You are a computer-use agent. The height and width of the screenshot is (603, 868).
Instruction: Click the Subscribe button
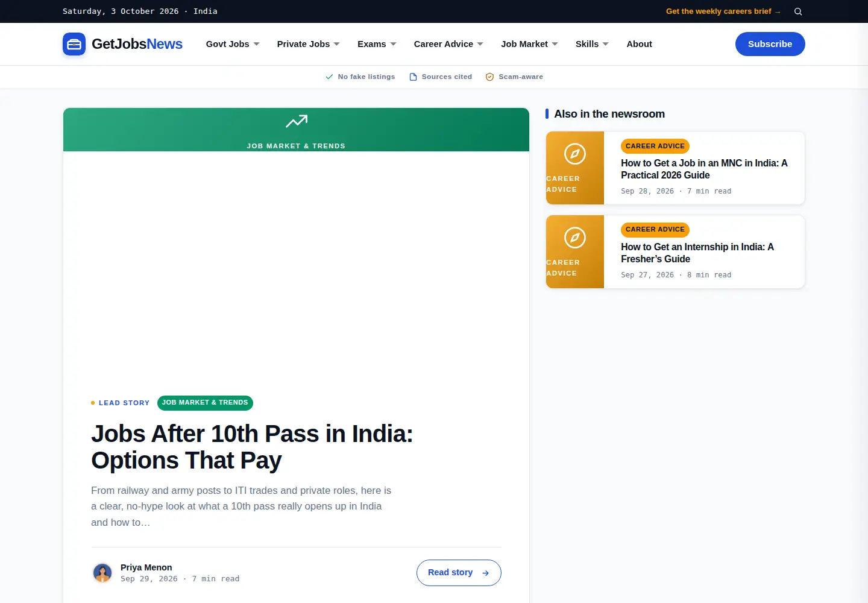coord(770,44)
